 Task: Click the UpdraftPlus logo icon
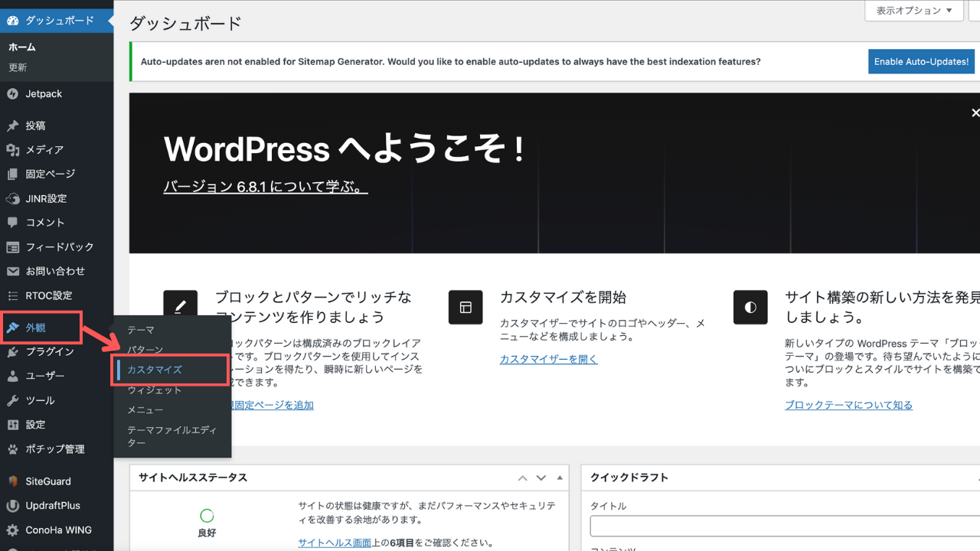coord(12,506)
